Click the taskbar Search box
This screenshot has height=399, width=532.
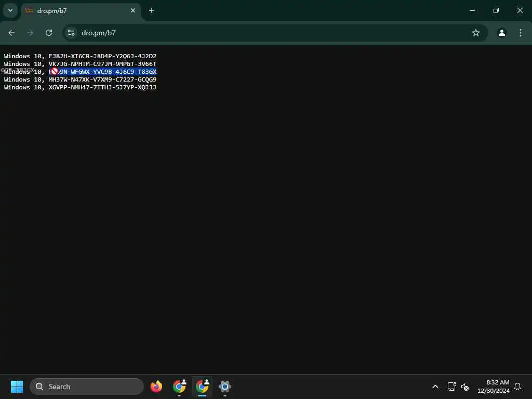tap(87, 387)
